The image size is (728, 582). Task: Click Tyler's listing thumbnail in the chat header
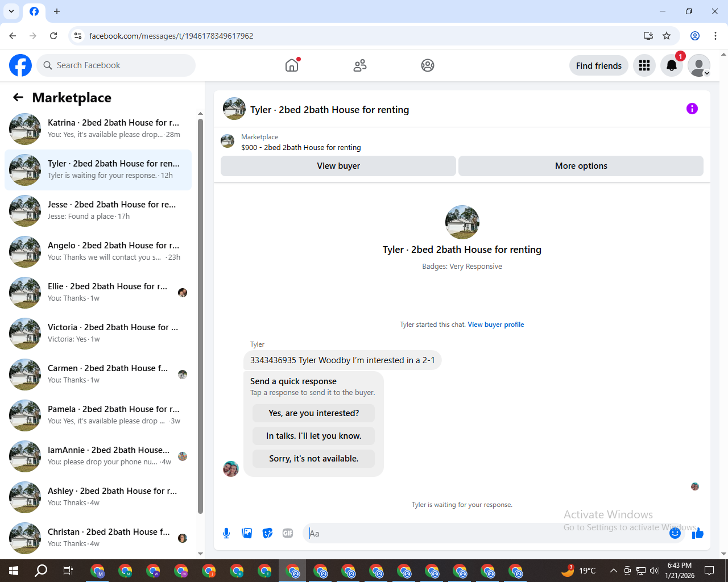(x=234, y=109)
